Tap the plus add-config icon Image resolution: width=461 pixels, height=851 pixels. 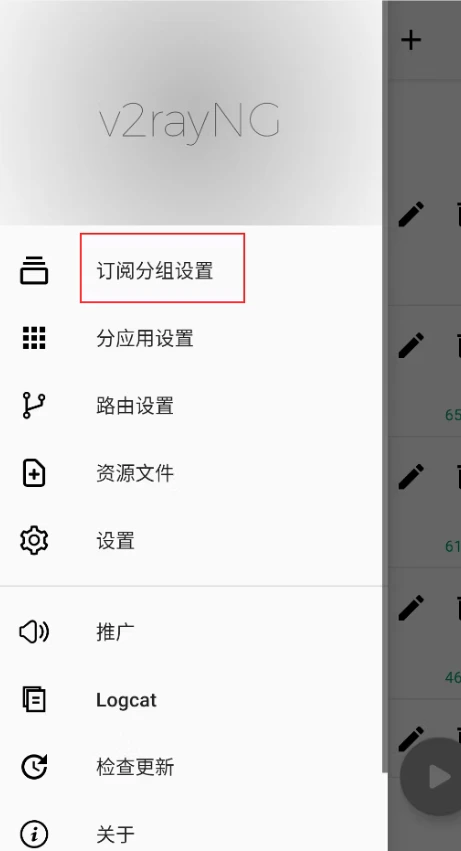[x=411, y=40]
